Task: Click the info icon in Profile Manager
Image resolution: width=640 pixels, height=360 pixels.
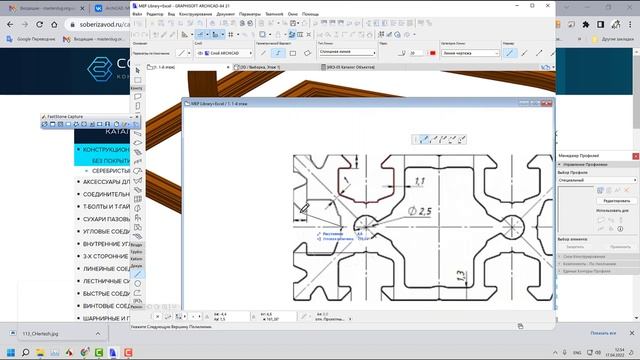Action: [620, 229]
